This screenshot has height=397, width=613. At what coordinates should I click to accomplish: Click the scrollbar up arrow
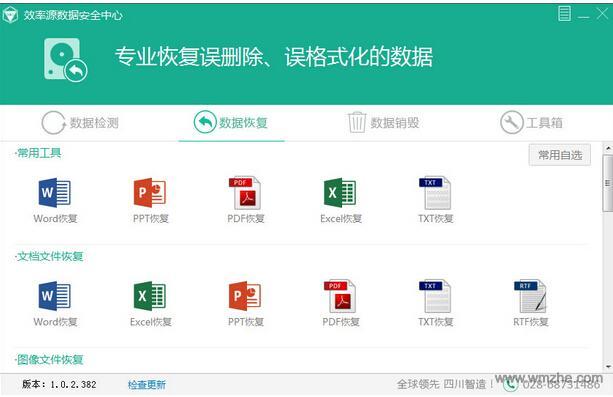608,149
